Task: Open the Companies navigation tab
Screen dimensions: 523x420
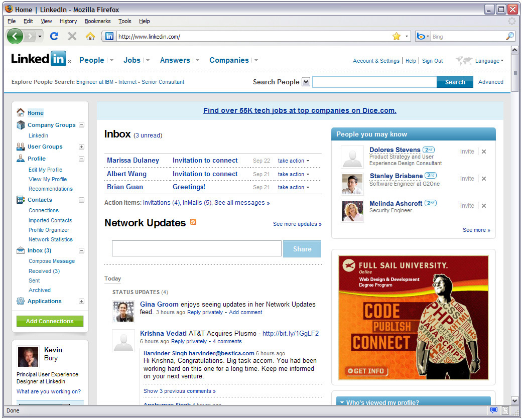Action: 229,60
